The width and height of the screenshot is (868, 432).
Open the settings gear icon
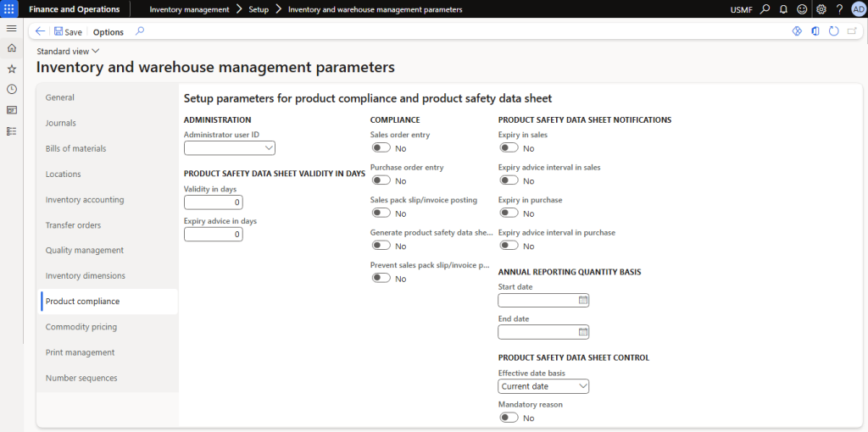tap(821, 9)
